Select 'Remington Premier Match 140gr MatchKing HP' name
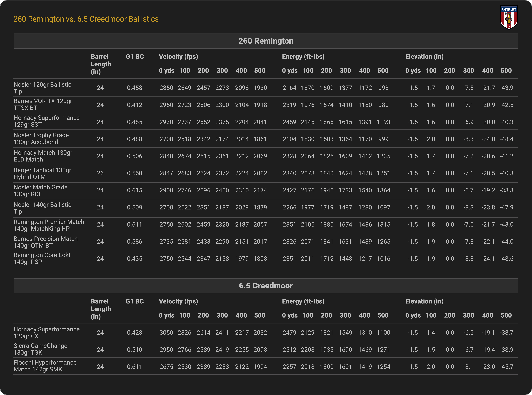The image size is (532, 395). (x=49, y=225)
